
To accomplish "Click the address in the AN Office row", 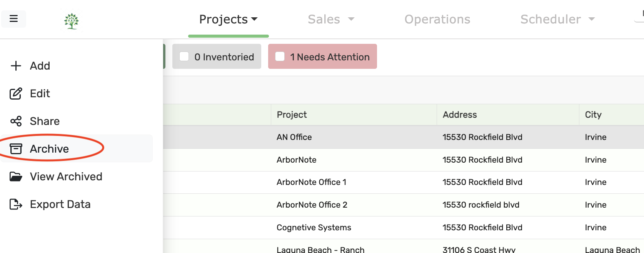I will click(482, 137).
